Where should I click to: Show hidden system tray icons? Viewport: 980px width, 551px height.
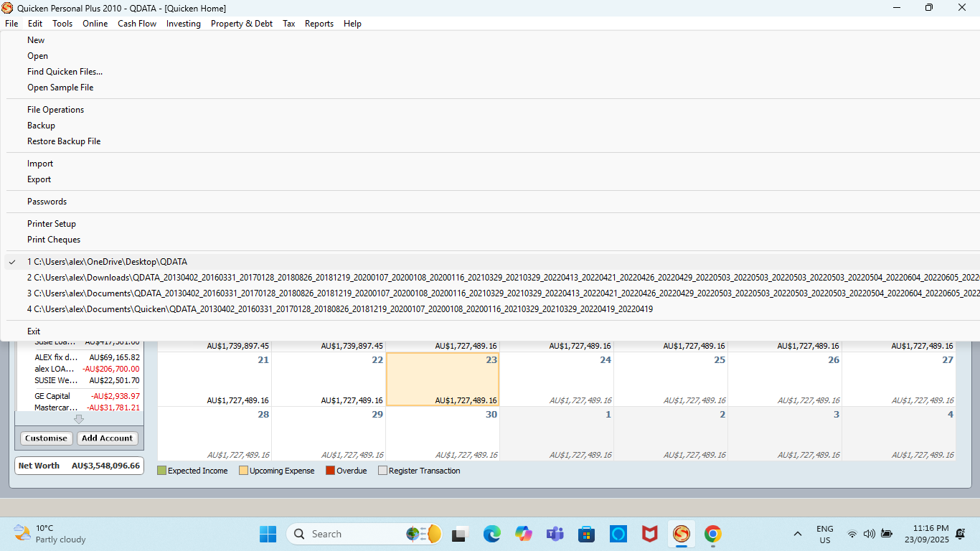(x=797, y=534)
